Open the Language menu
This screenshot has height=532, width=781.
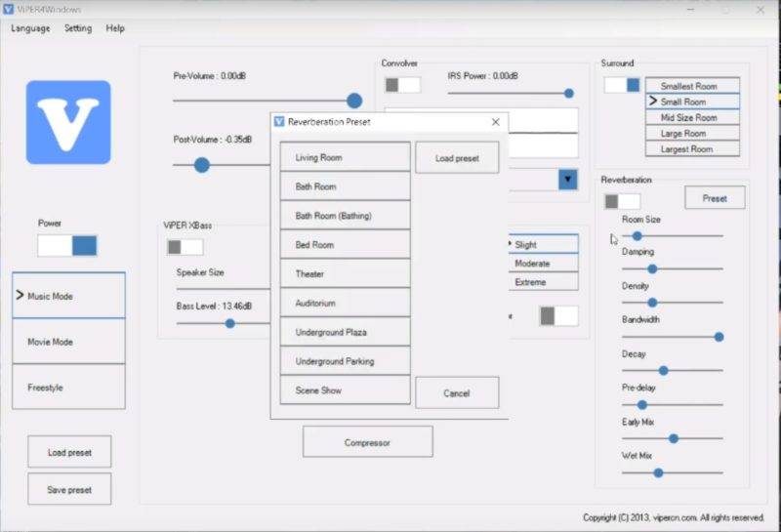(30, 28)
